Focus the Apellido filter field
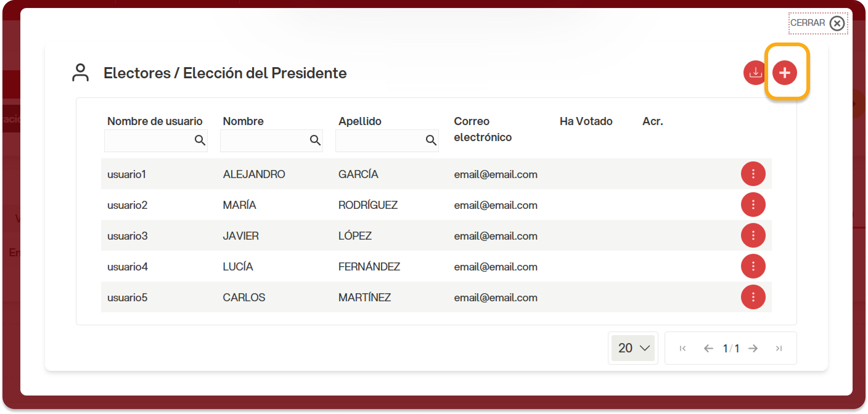The image size is (868, 414). [x=387, y=140]
